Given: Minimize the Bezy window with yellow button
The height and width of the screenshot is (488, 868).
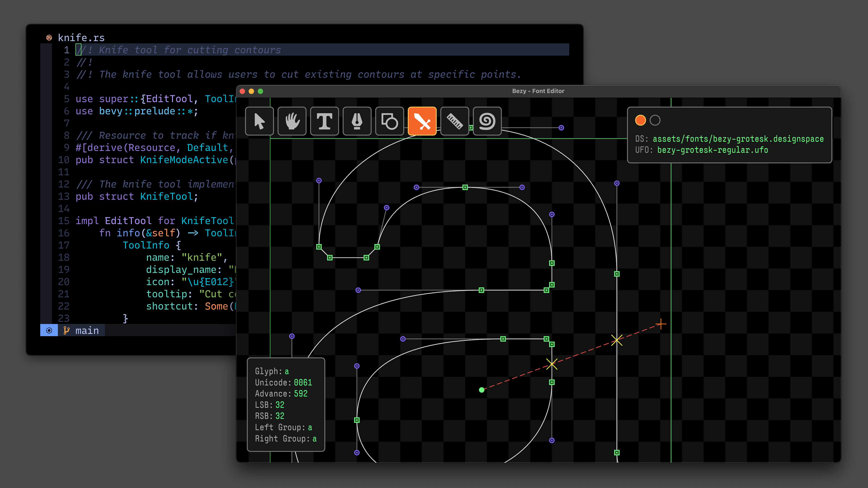Looking at the screenshot, I should (x=251, y=91).
